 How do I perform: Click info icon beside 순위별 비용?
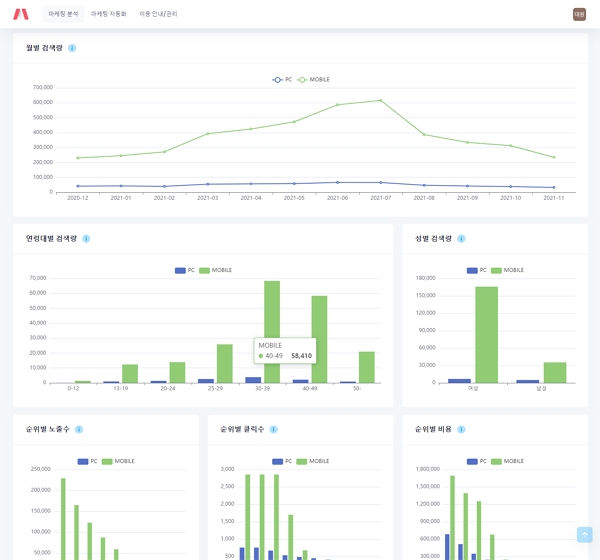pos(461,429)
